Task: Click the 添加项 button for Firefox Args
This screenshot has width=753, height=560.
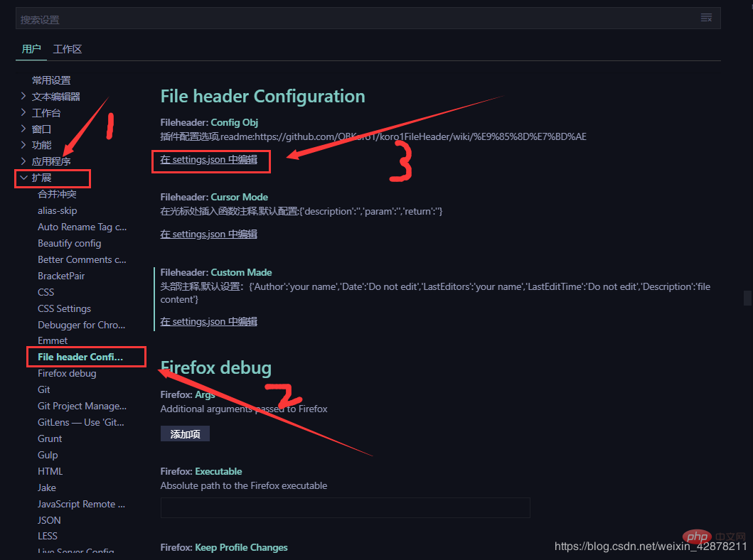Action: coord(185,434)
